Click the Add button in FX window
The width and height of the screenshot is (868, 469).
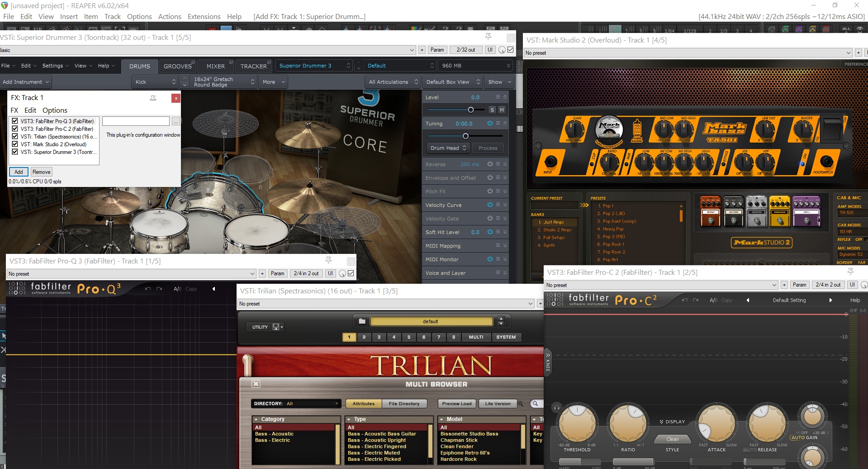19,172
